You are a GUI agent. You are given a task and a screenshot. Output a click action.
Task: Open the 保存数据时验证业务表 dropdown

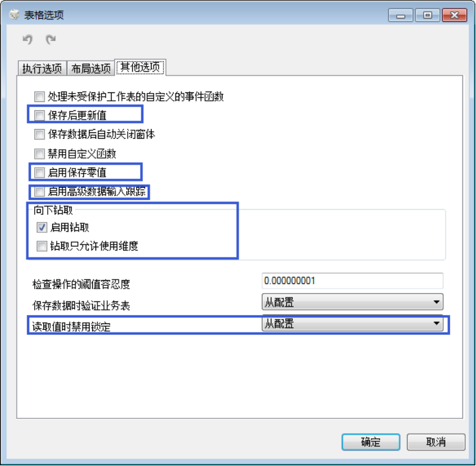[352, 302]
